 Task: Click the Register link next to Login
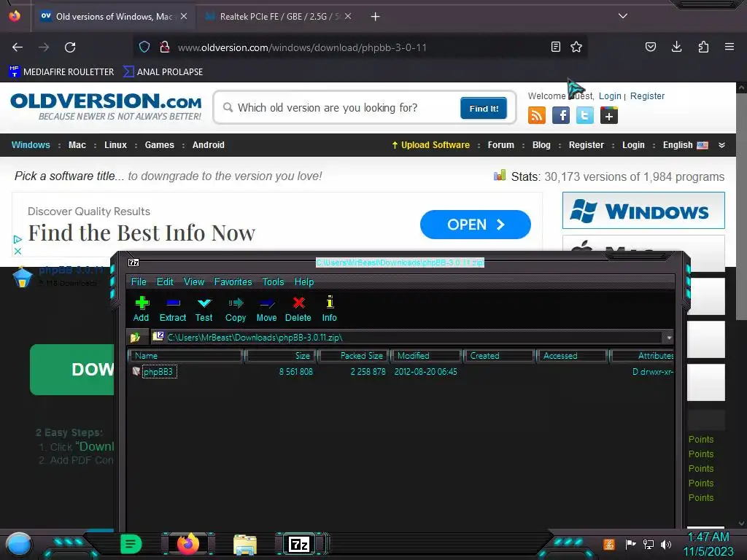[647, 96]
